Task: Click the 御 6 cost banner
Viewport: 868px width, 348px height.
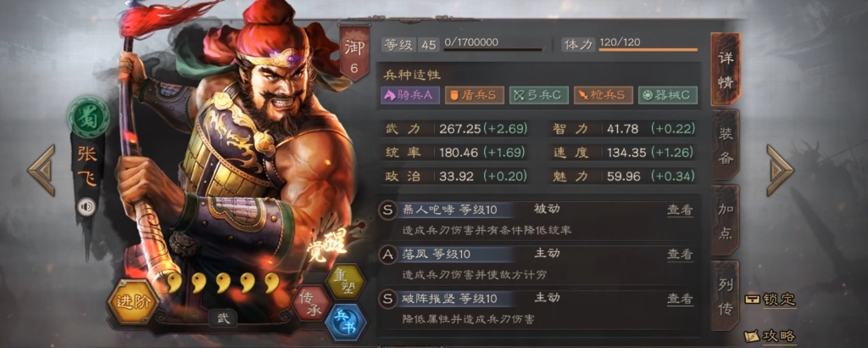Action: [353, 54]
